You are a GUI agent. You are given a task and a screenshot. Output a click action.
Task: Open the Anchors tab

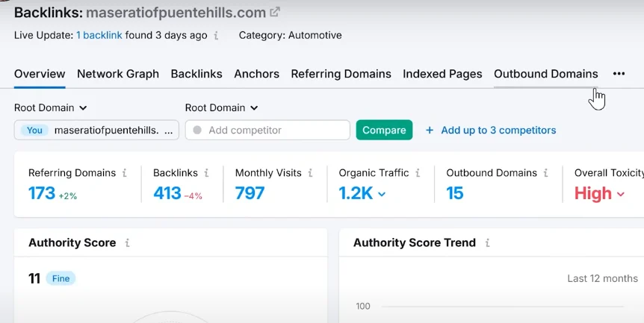point(257,74)
